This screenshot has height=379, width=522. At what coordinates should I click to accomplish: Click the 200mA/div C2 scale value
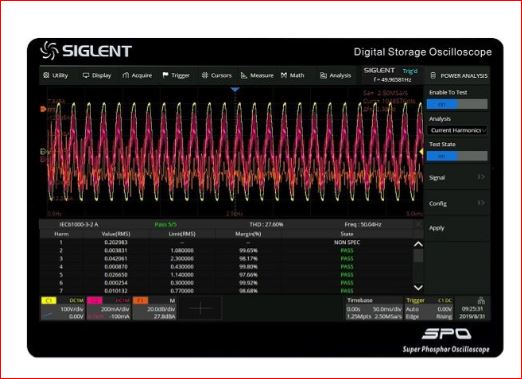point(115,309)
